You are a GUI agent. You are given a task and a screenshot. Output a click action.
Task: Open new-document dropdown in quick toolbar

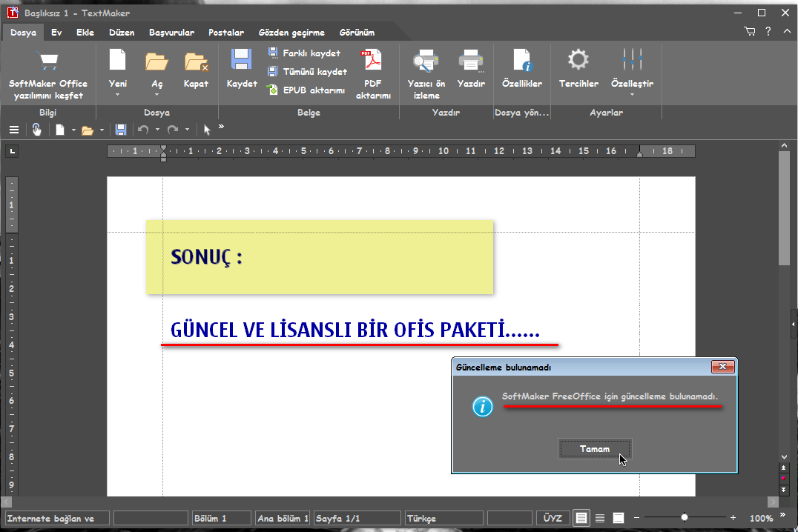73,130
